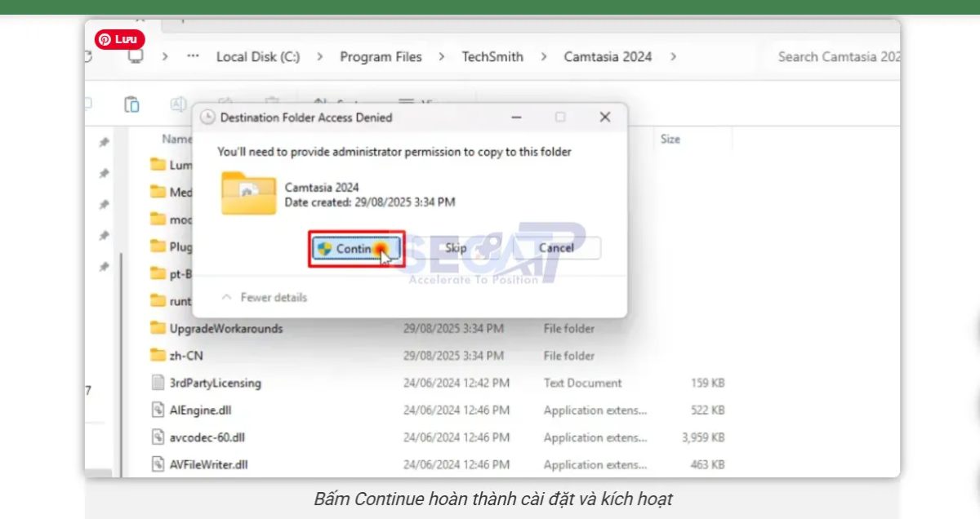Select the zh-CN folder icon

(160, 355)
